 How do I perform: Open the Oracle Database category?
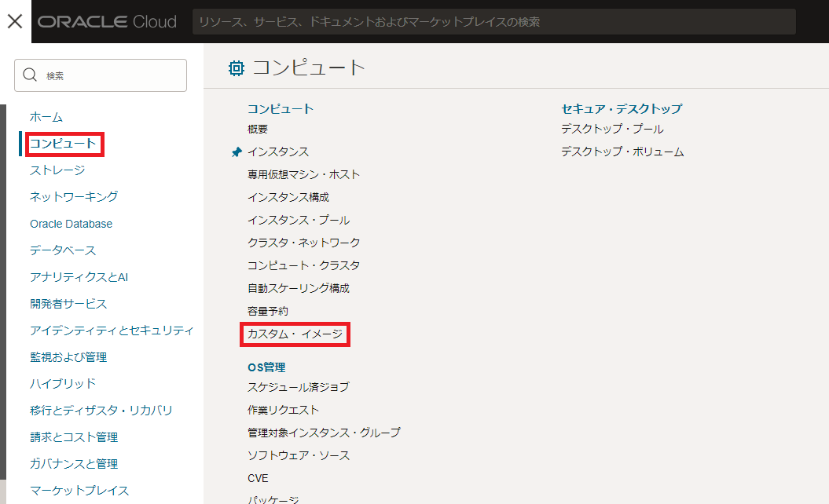point(71,224)
